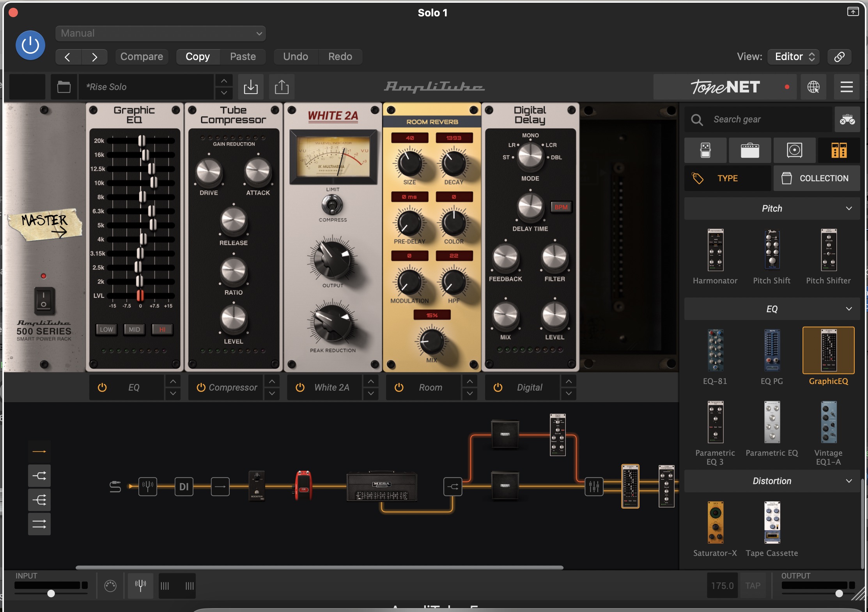This screenshot has width=868, height=612.
Task: Select the single serial chain routing icon
Action: pos(39,451)
